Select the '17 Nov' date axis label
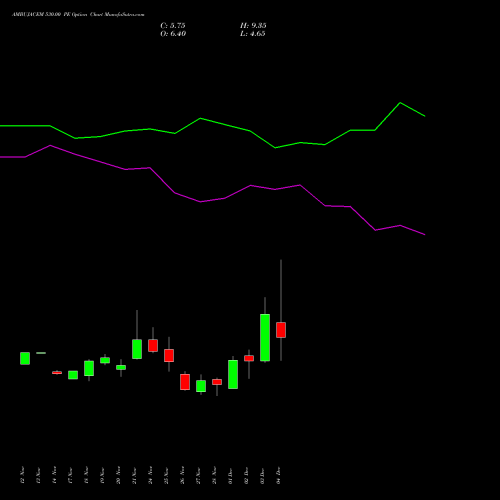The height and width of the screenshot is (500, 500). tap(70, 475)
